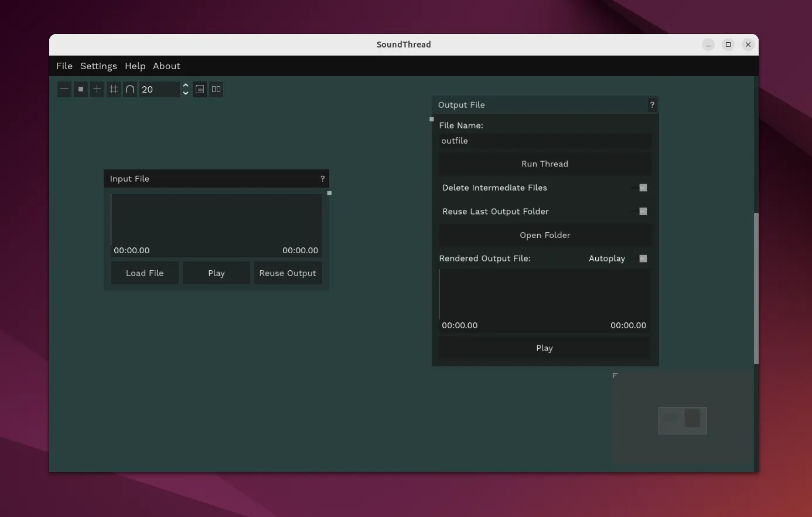Decrease snap distance with down arrow
This screenshot has width=812, height=517.
(x=186, y=93)
